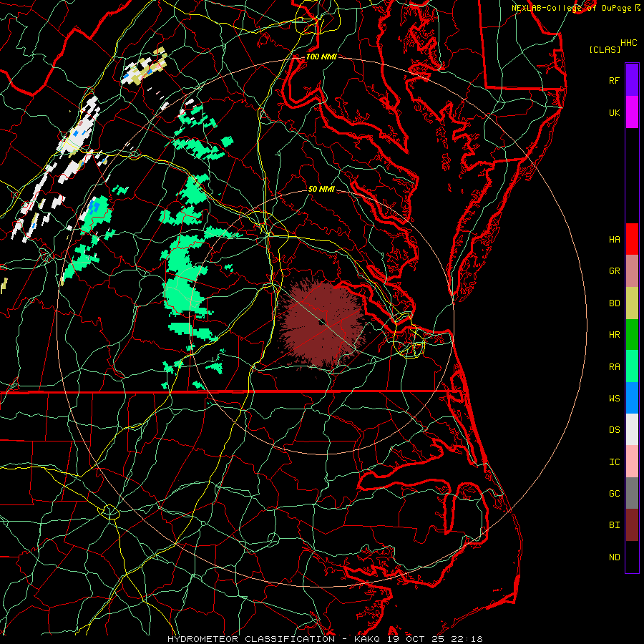Click the HA legend label

614,239
